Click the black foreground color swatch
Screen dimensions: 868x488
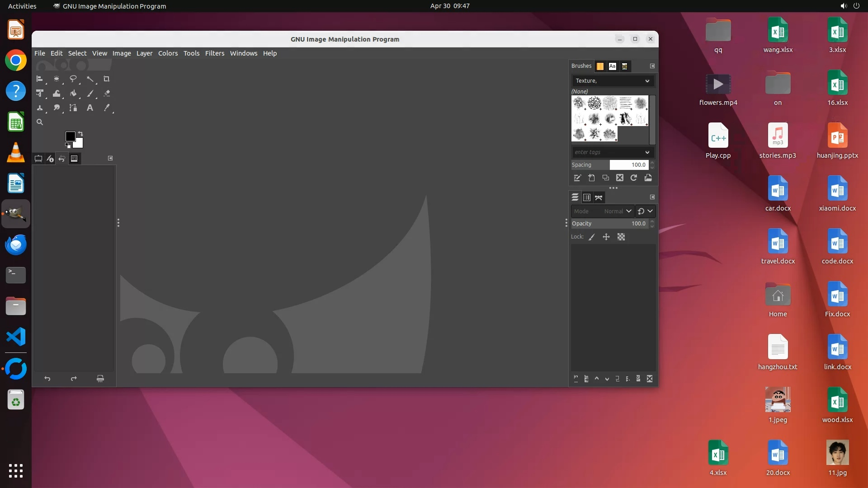pyautogui.click(x=70, y=136)
